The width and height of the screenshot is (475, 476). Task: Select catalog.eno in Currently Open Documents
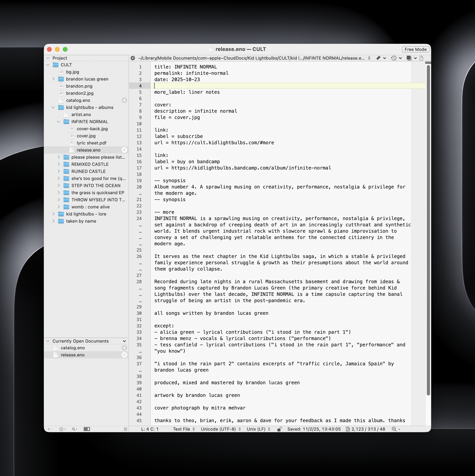click(x=73, y=348)
